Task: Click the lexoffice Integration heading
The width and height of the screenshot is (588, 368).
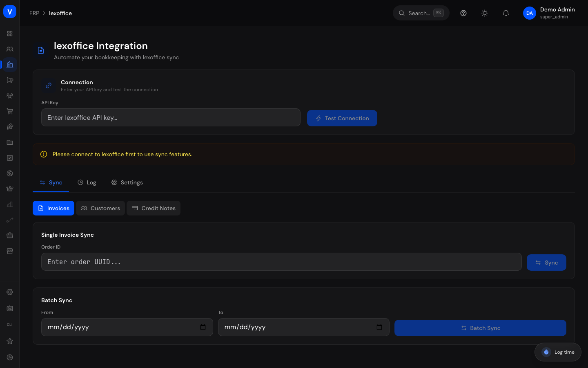Action: (x=101, y=46)
